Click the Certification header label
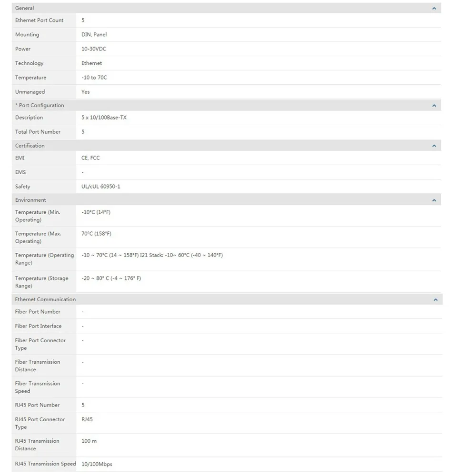This screenshot has height=476, width=476. pyautogui.click(x=30, y=146)
